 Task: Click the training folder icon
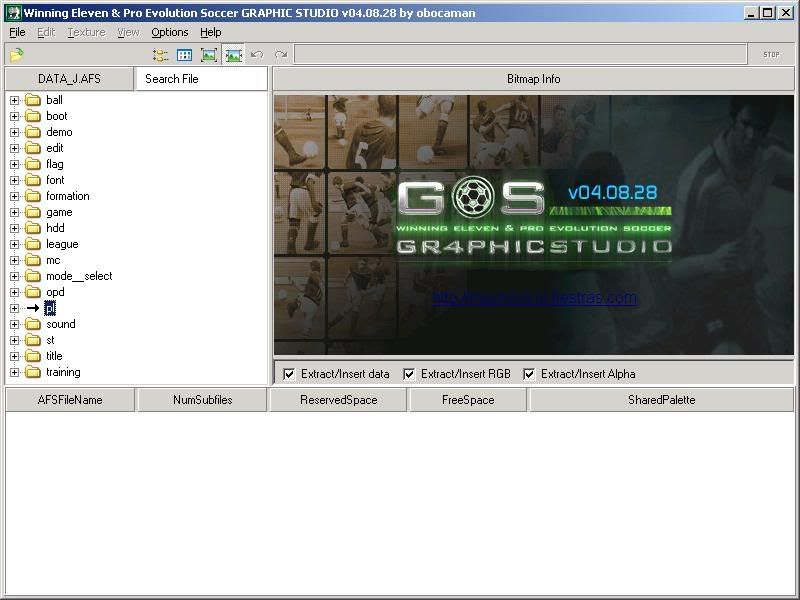pos(33,372)
